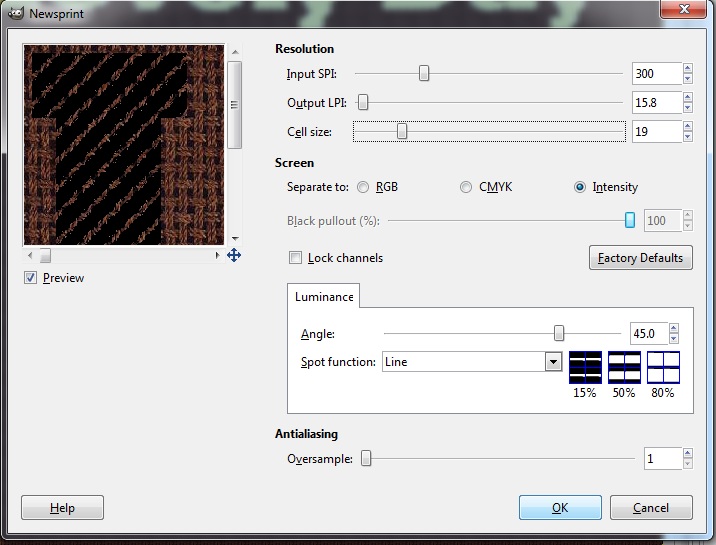Click the Help button
Screen dimensions: 716x545
point(63,508)
